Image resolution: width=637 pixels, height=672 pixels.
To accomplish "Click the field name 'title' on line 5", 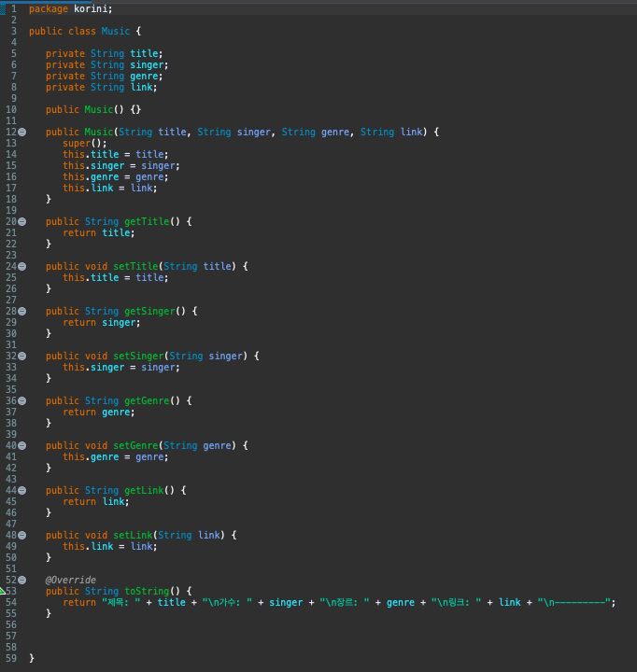I will [144, 53].
